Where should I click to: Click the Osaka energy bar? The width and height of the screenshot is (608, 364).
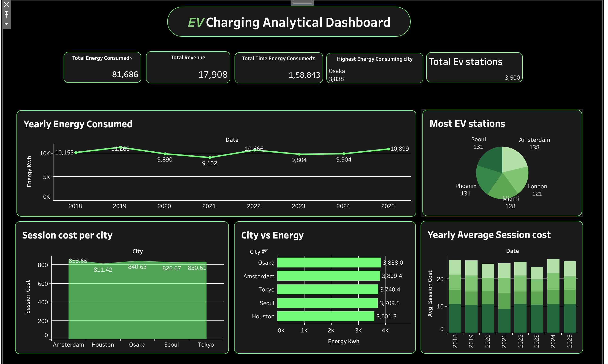pos(329,263)
